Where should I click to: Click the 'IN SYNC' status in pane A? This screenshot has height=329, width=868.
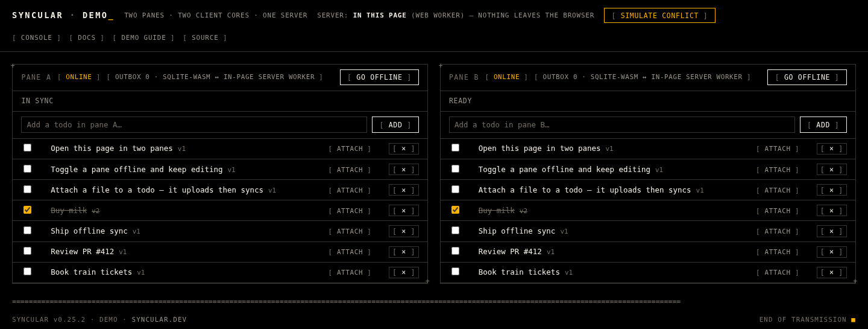[x=37, y=101]
